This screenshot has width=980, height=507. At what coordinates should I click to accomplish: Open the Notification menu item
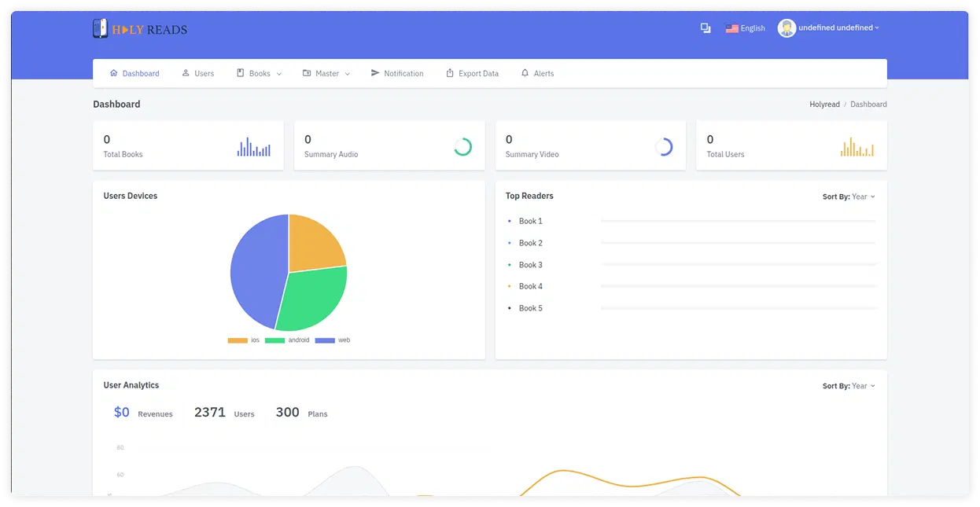pyautogui.click(x=397, y=73)
